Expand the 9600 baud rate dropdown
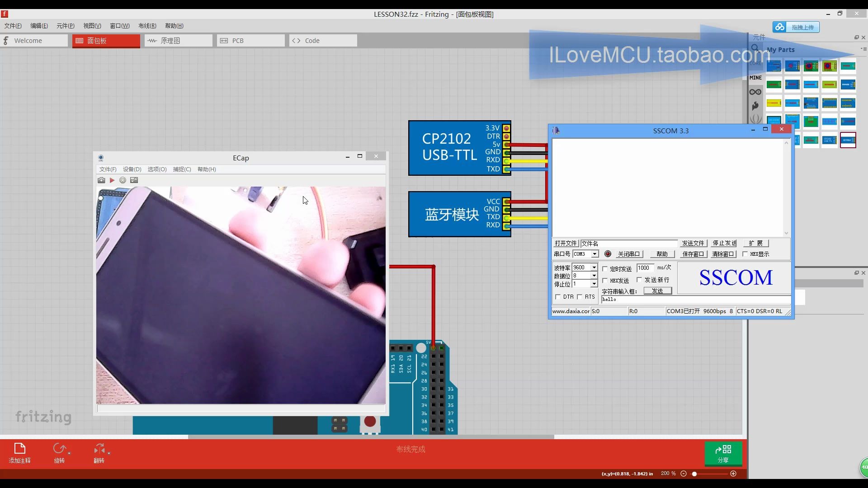Screen dimensions: 868x488 tap(594, 267)
